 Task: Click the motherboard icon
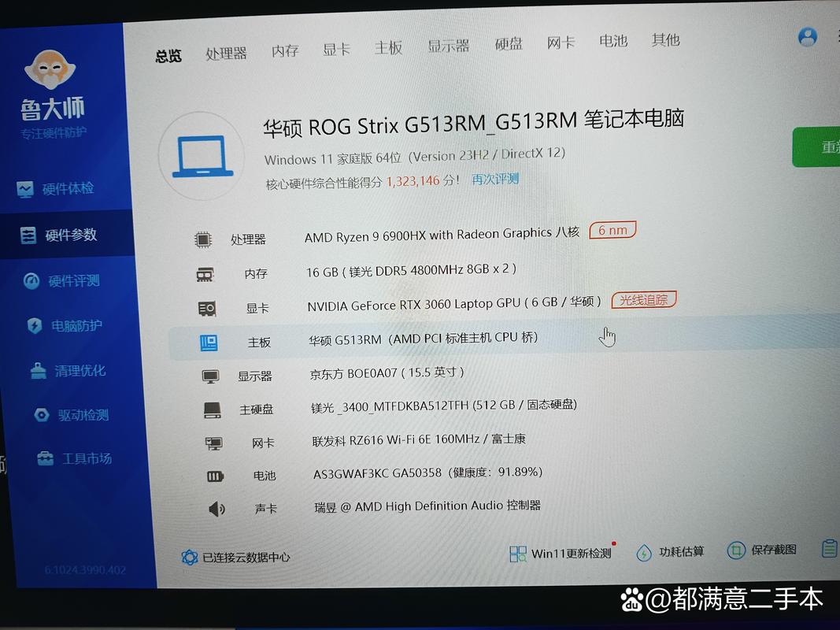(209, 343)
